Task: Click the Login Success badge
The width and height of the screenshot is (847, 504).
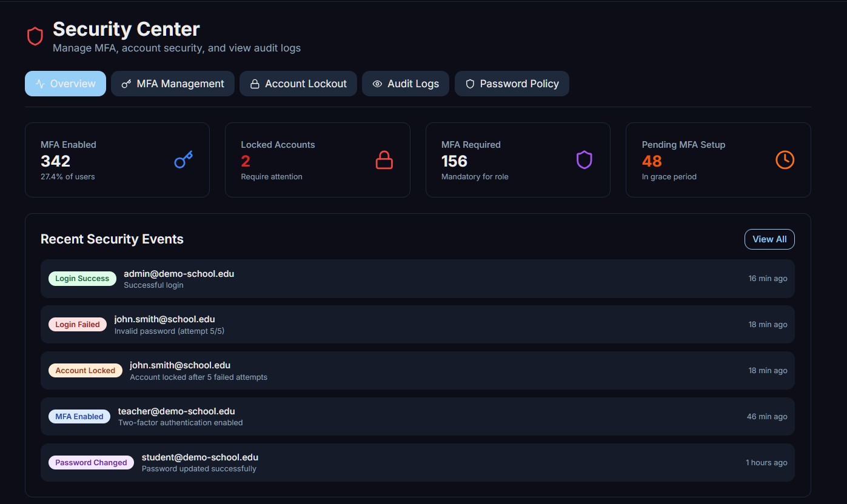Action: (82, 279)
